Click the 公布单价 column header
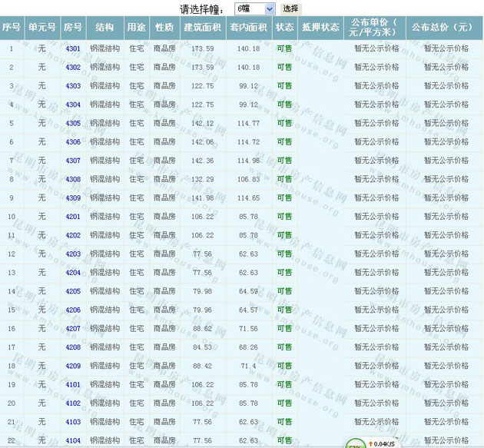484x448 pixels. (375, 28)
